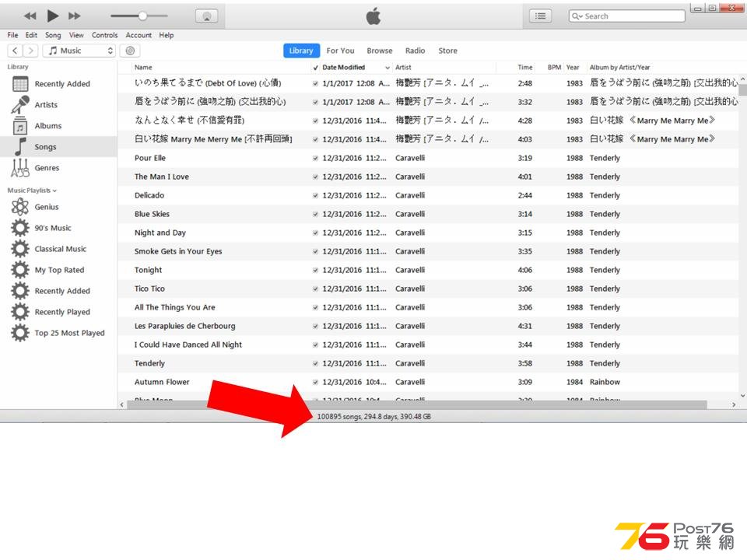Viewport: 747px width, 560px height.
Task: Select the Albums icon
Action: 20,126
